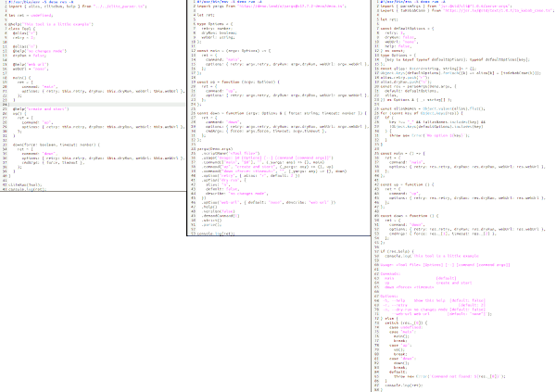Click the '.help()' chained call
The height and width of the screenshot is (392, 556).
pos(209,207)
